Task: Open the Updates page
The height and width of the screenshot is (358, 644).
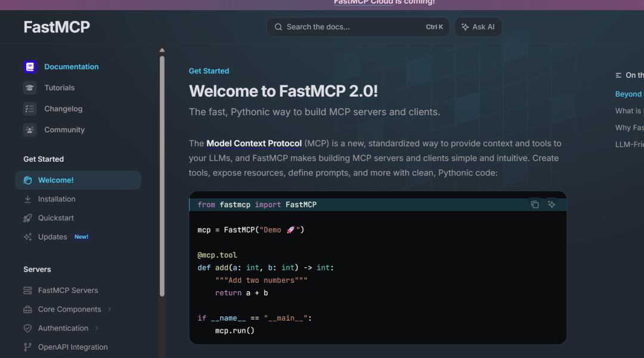Action: 52,237
